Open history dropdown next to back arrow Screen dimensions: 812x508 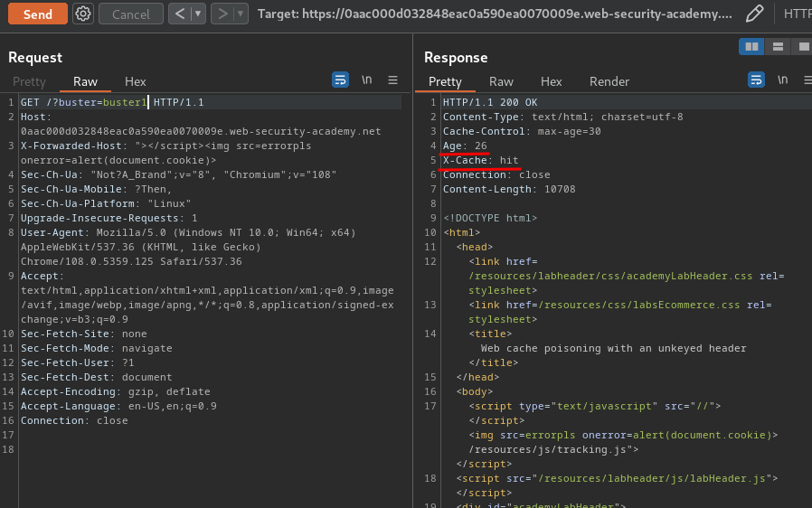click(198, 14)
